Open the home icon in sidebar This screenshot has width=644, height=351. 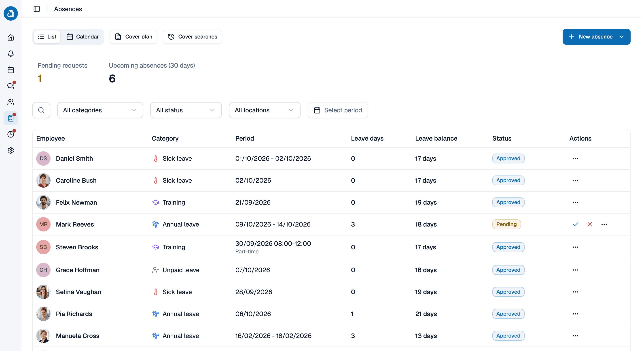click(x=11, y=38)
